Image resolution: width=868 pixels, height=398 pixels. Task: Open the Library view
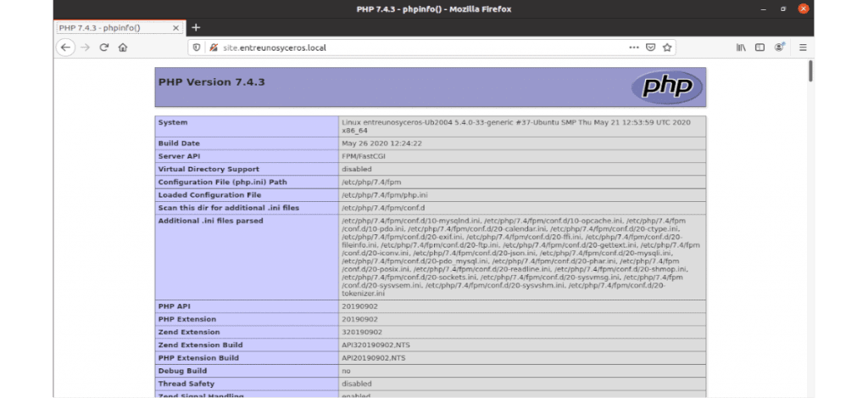[741, 48]
